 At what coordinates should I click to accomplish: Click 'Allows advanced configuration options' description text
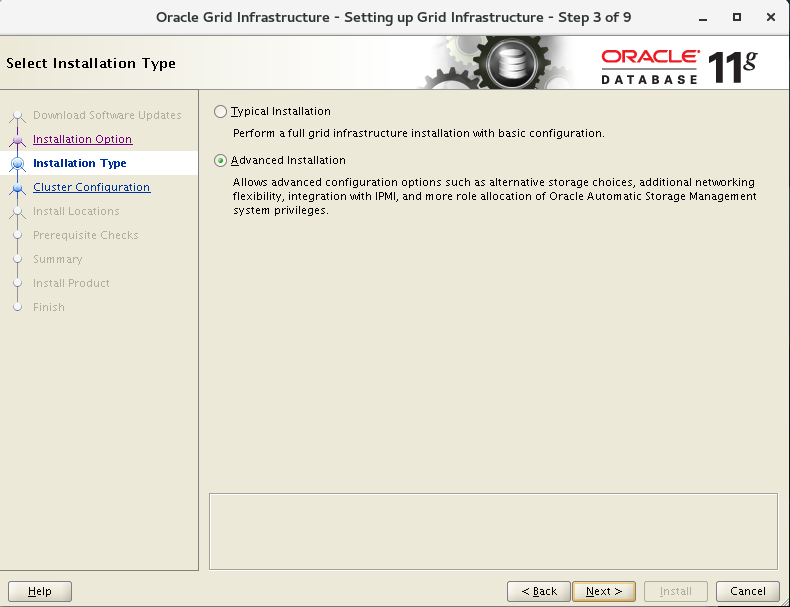click(494, 196)
